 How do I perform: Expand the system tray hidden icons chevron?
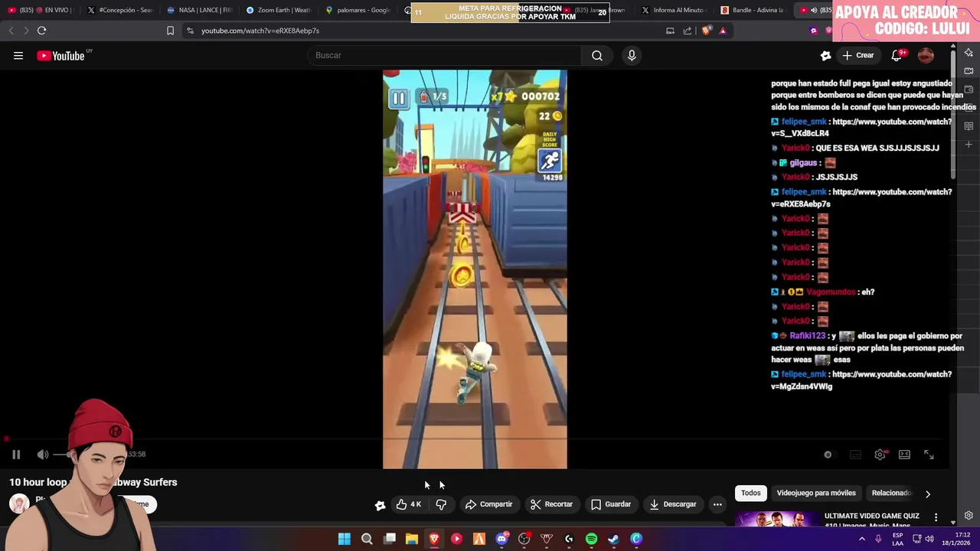[861, 539]
